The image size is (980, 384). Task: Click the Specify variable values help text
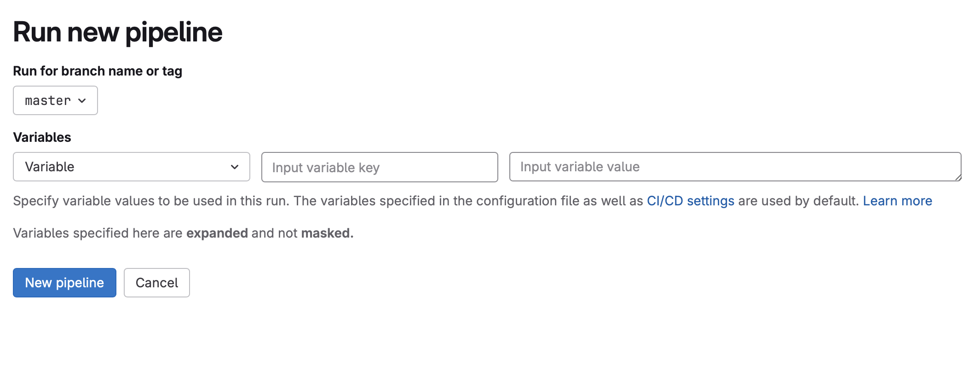point(322,201)
